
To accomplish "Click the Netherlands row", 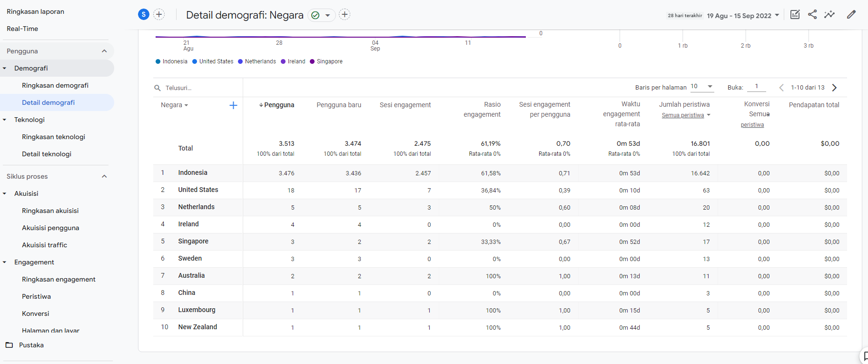I will [500, 207].
